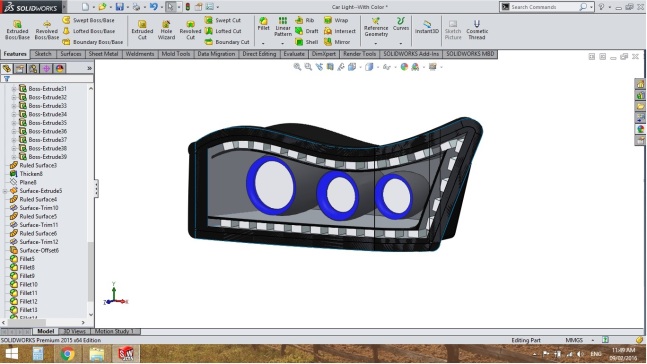Viewport: 647px width, 364px height.
Task: Select the Rib tool
Action: (x=305, y=20)
